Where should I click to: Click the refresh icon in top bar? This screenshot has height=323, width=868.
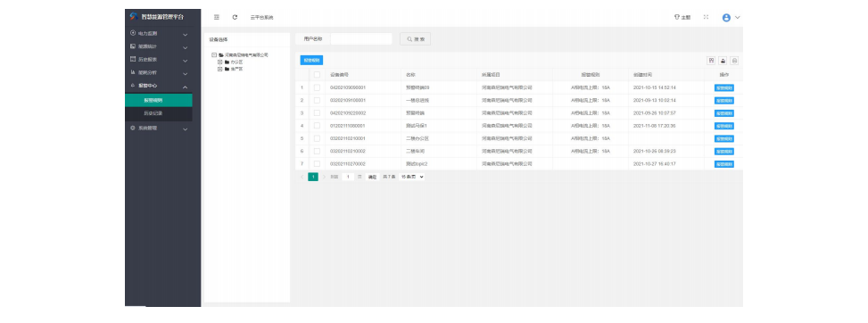point(235,17)
